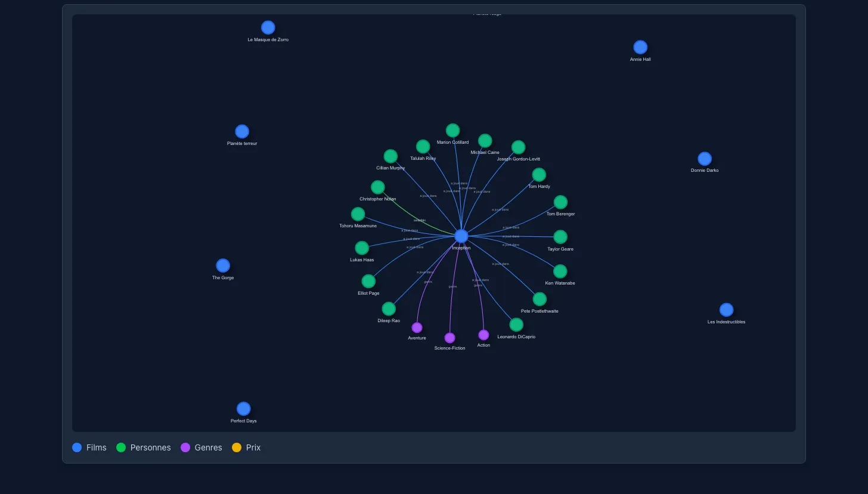
Task: Click the Talulah Riley node
Action: 423,147
